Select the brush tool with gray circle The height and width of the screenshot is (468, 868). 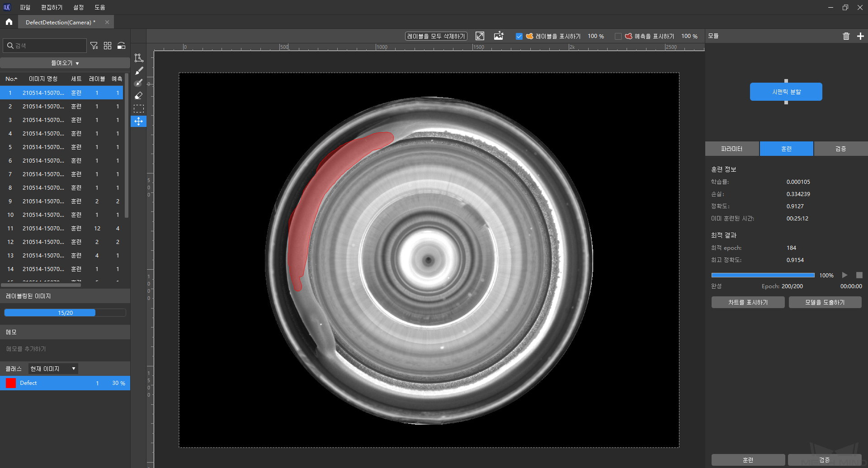(139, 83)
